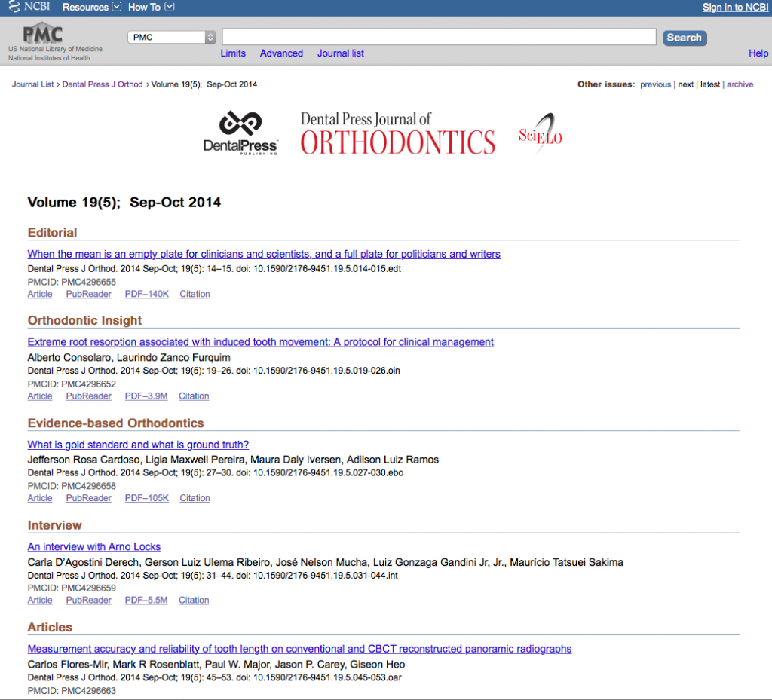Click Sign in to NCBI

(x=735, y=7)
